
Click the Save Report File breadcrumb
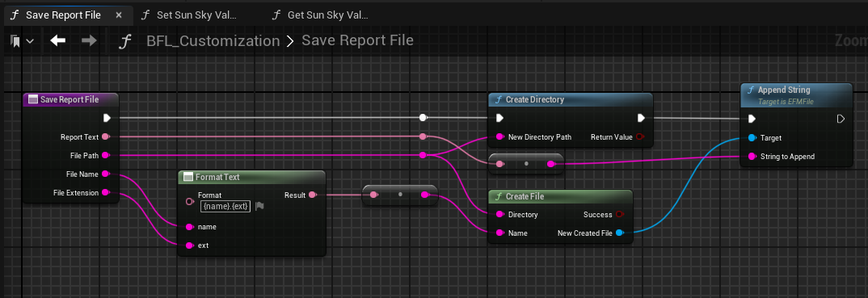[x=357, y=40]
